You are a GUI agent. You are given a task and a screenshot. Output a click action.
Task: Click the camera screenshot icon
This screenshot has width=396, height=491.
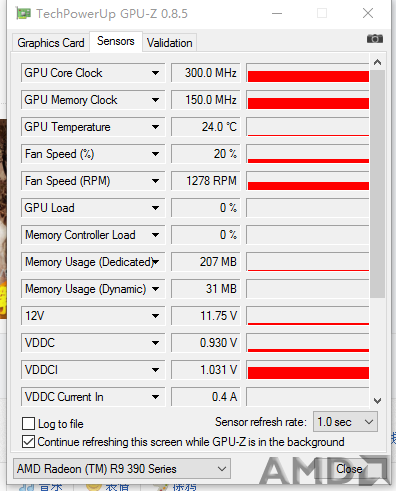(375, 39)
